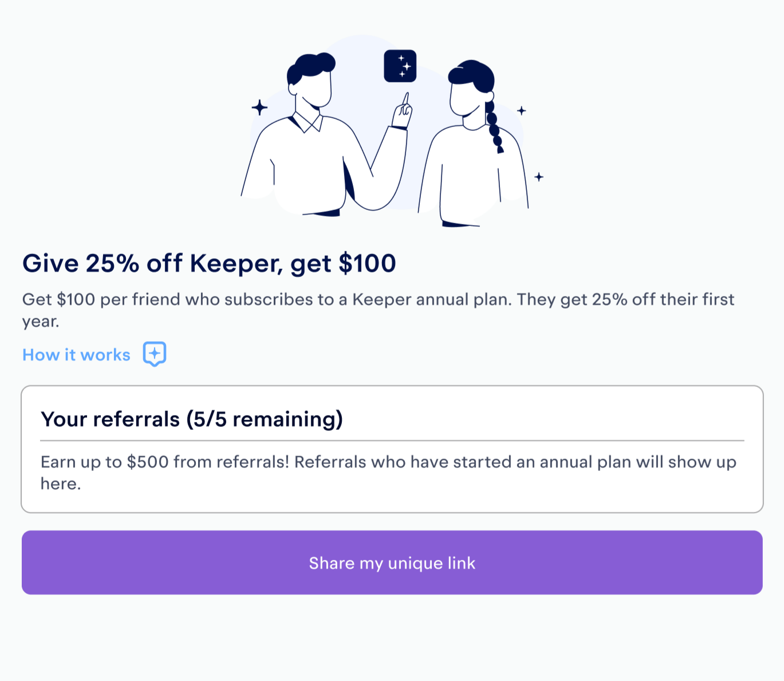
Task: Click the sparkle chat bubble icon
Action: (155, 354)
